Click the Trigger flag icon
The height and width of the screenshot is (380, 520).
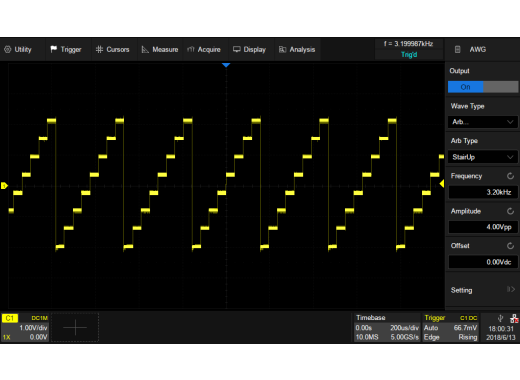(x=53, y=49)
